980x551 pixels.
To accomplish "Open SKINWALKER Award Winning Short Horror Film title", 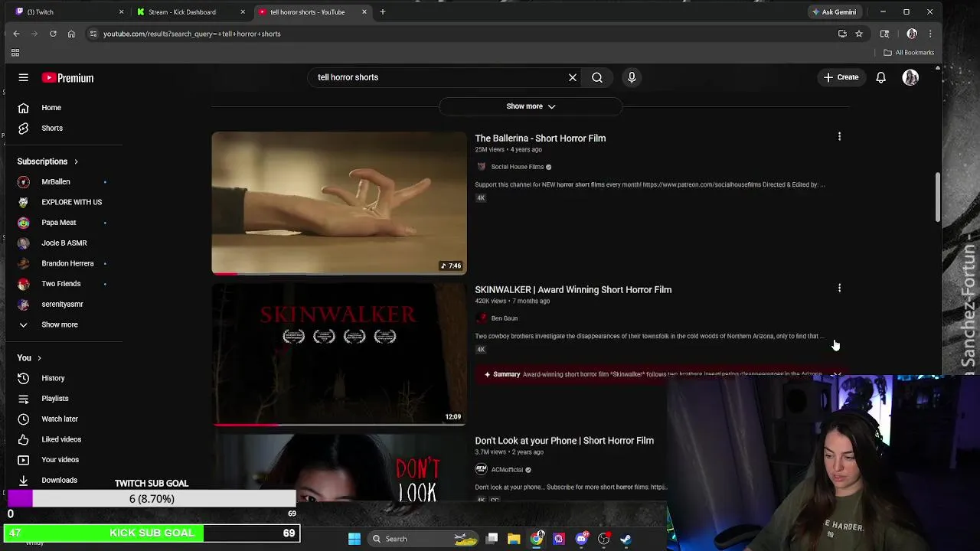I will point(573,290).
